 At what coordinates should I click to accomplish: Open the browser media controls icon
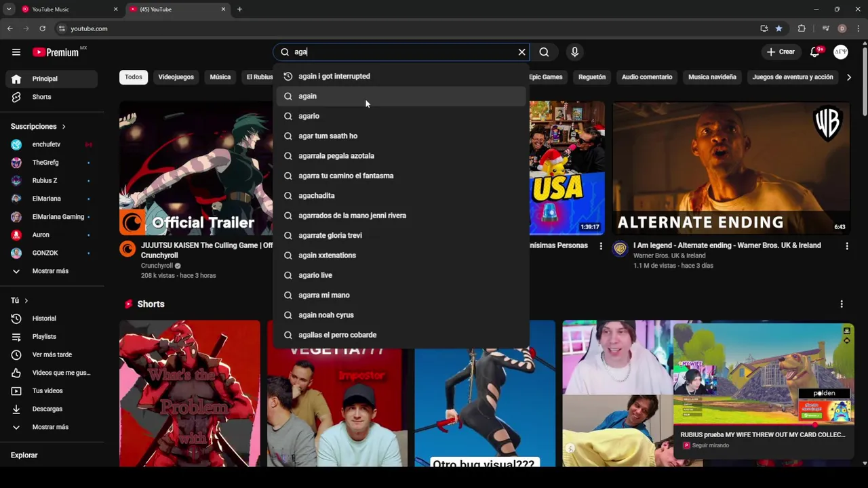[x=825, y=28]
